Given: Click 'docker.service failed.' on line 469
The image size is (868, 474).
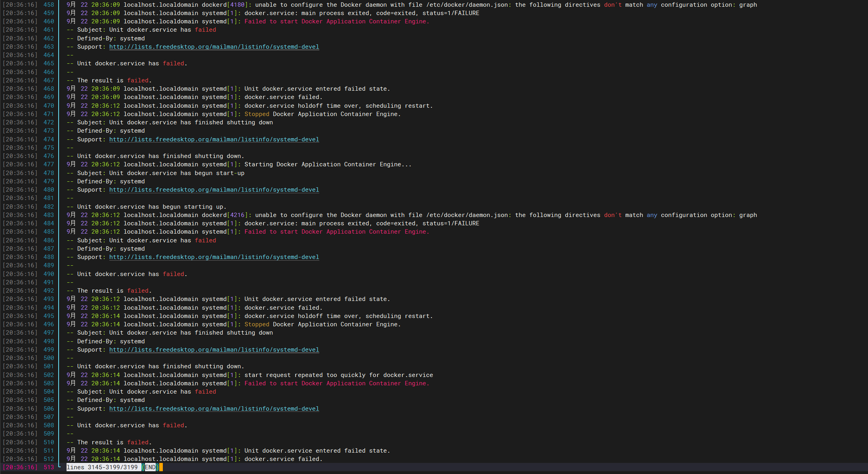Looking at the screenshot, I should coord(283,97).
